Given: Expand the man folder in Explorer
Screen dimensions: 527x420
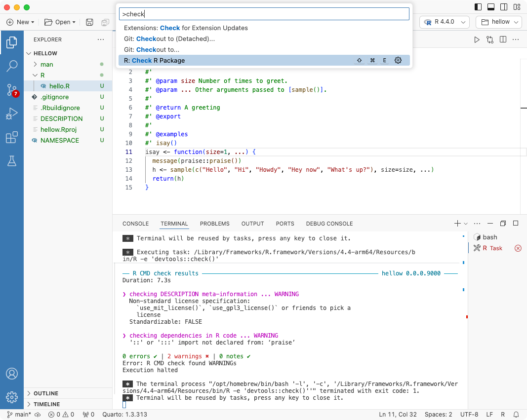Looking at the screenshot, I should [46, 64].
